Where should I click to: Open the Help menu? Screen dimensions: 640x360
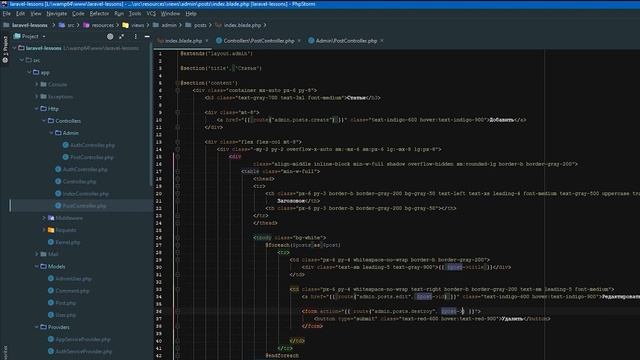click(x=191, y=13)
